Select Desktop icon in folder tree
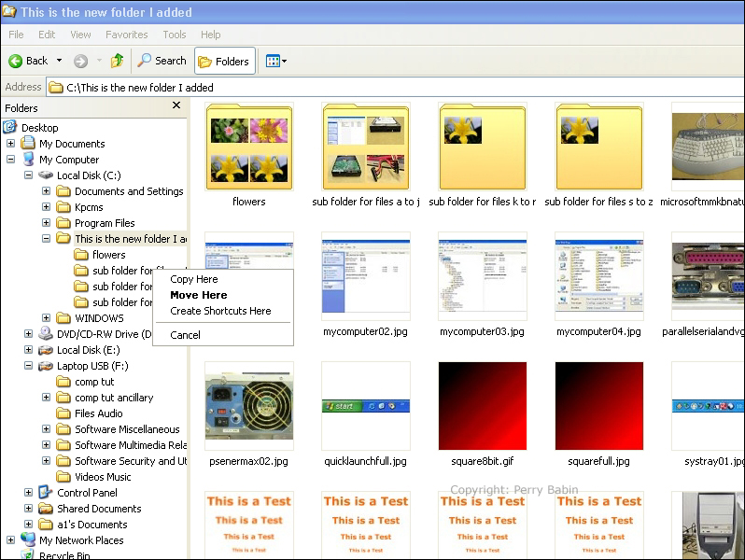 tap(10, 127)
